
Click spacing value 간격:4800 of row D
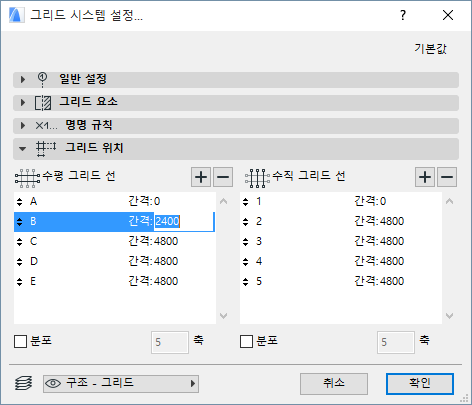153,261
